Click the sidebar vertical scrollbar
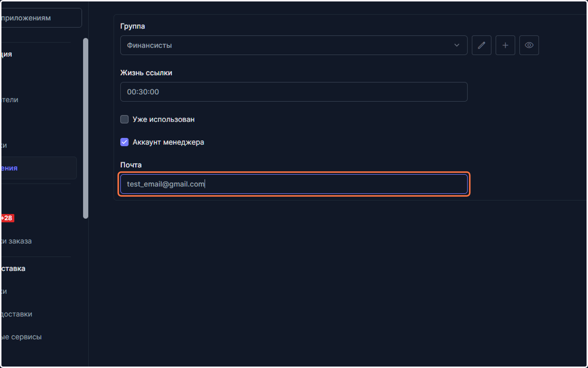Image resolution: width=588 pixels, height=368 pixels. 86,128
